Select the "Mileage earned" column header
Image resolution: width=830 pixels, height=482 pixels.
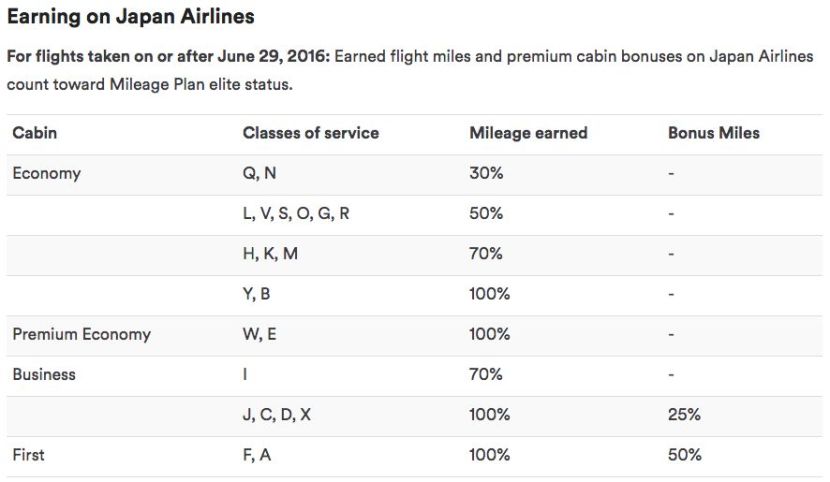click(x=528, y=133)
